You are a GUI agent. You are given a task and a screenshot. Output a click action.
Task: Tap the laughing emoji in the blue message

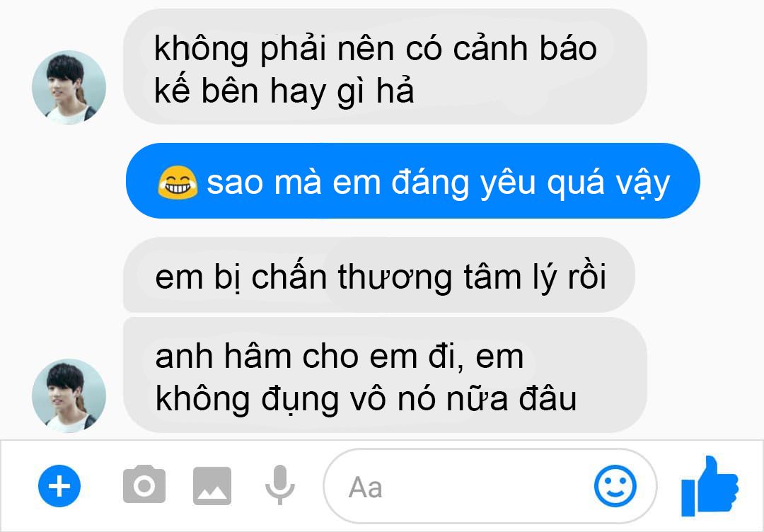point(178,183)
